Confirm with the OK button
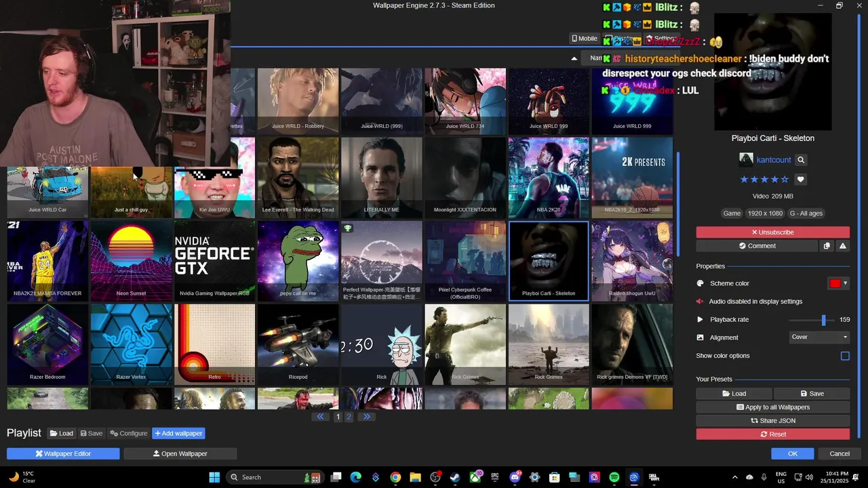Image resolution: width=868 pixels, height=488 pixels. point(792,453)
